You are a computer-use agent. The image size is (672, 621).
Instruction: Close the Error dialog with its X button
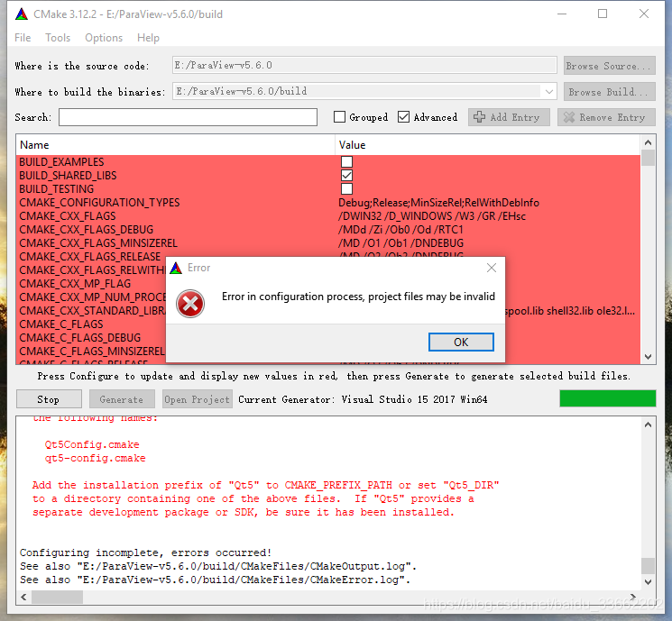492,268
